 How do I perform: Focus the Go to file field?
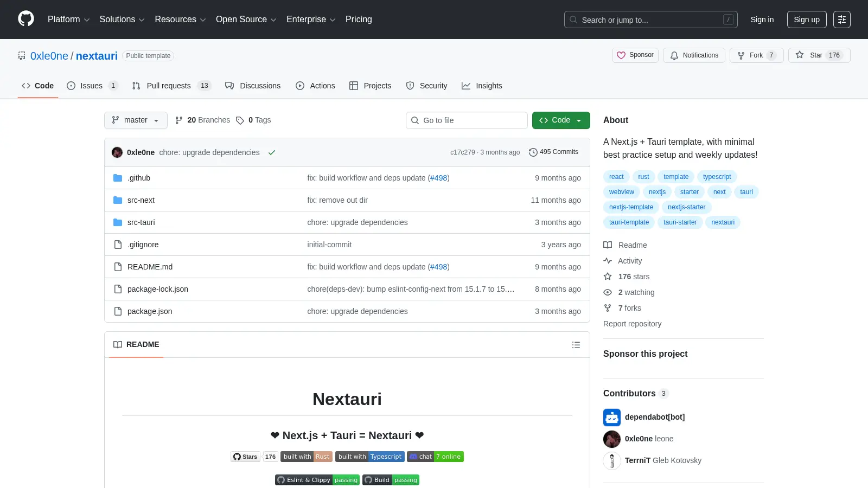[467, 120]
